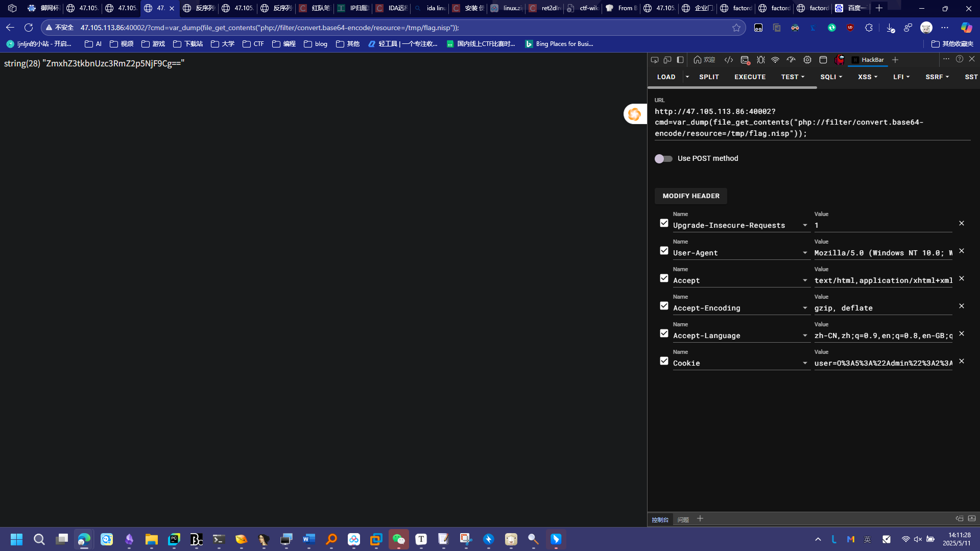Click the MODIFY HEADER button
Viewport: 980px width, 551px height.
[x=691, y=196]
